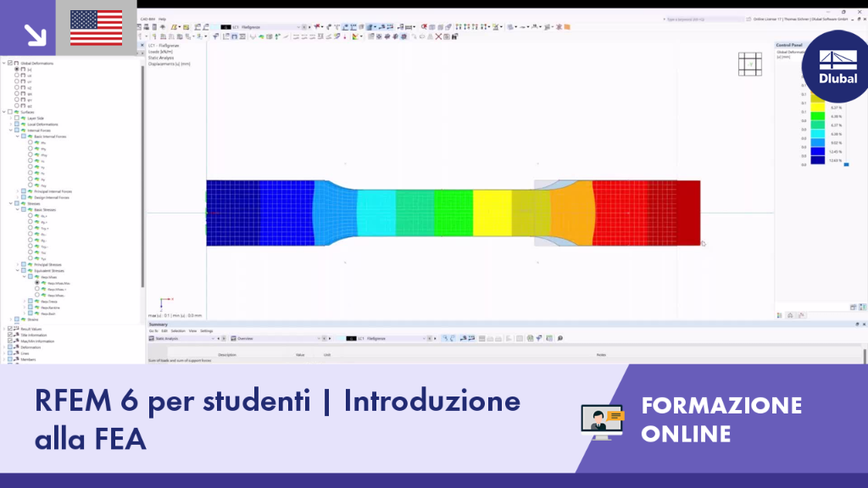The image size is (868, 488).
Task: Select the uX deformation radio button
Action: pos(17,75)
